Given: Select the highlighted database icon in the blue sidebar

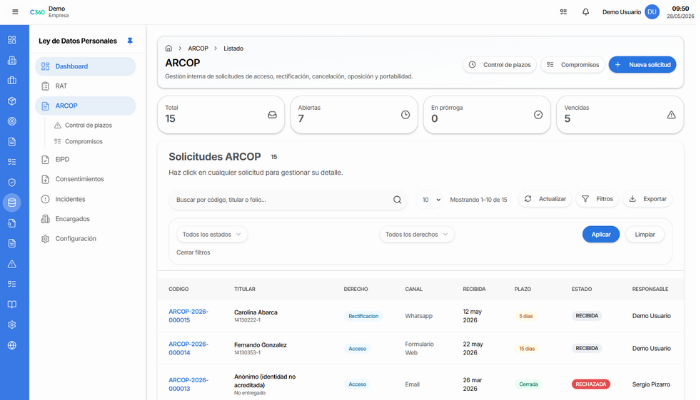Looking at the screenshot, I should tap(12, 203).
